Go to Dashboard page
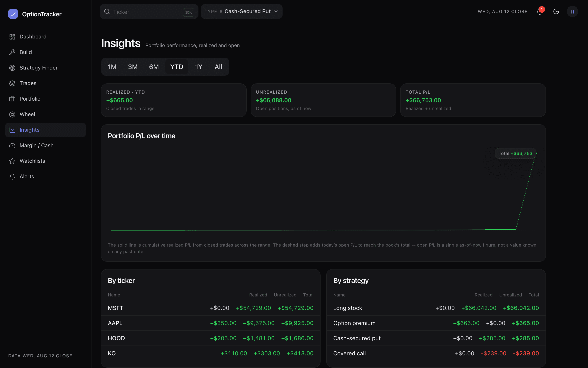The image size is (588, 368). coord(46,37)
